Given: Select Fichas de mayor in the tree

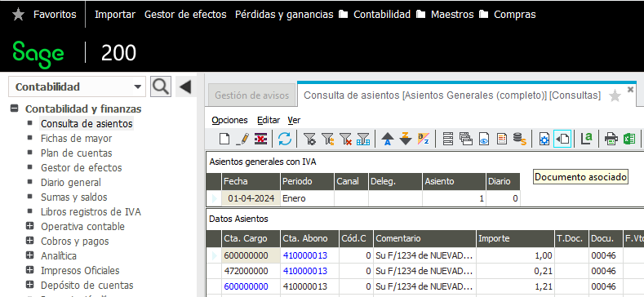Looking at the screenshot, I should 77,139.
